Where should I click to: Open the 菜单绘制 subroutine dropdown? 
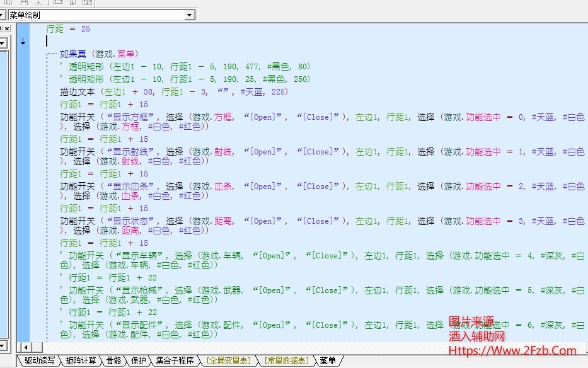coord(190,15)
